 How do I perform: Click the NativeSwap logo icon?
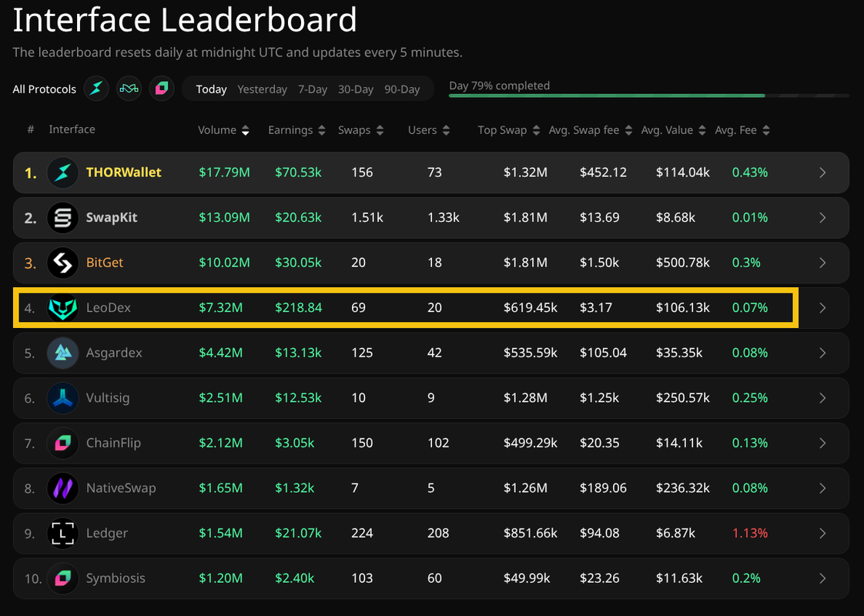click(x=62, y=488)
